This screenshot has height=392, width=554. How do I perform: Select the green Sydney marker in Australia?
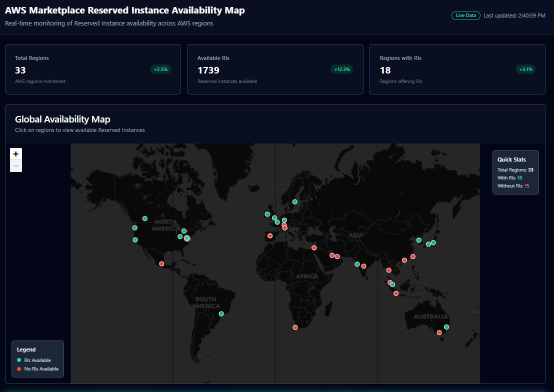[446, 327]
